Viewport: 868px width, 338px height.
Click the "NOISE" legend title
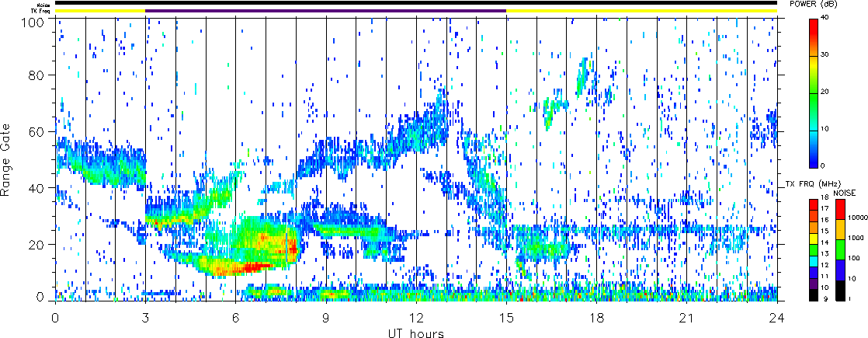(844, 193)
